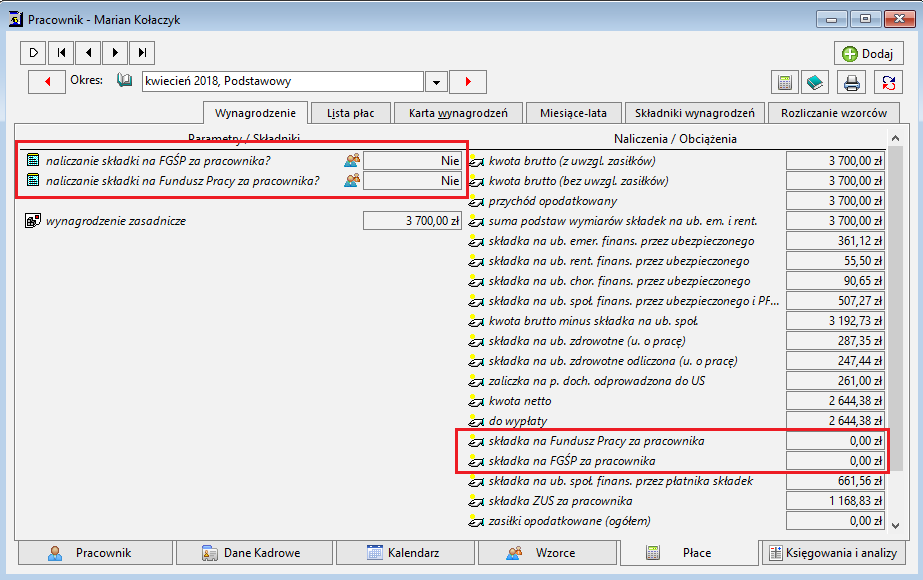Click icon beside przychód opodatkowany

pyautogui.click(x=476, y=201)
